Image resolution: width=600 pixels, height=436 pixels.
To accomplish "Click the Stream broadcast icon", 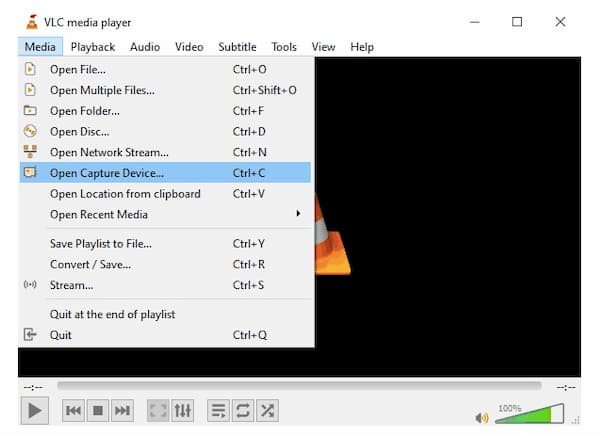I will pos(30,284).
